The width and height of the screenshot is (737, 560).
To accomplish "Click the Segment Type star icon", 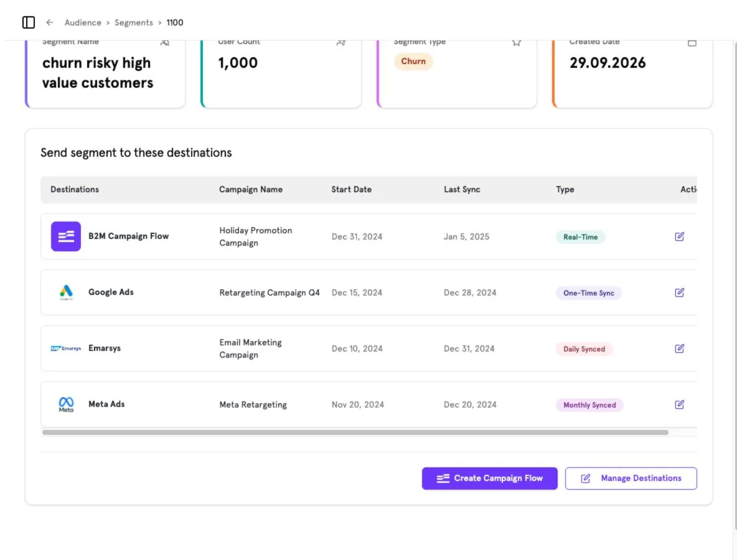I will [517, 43].
